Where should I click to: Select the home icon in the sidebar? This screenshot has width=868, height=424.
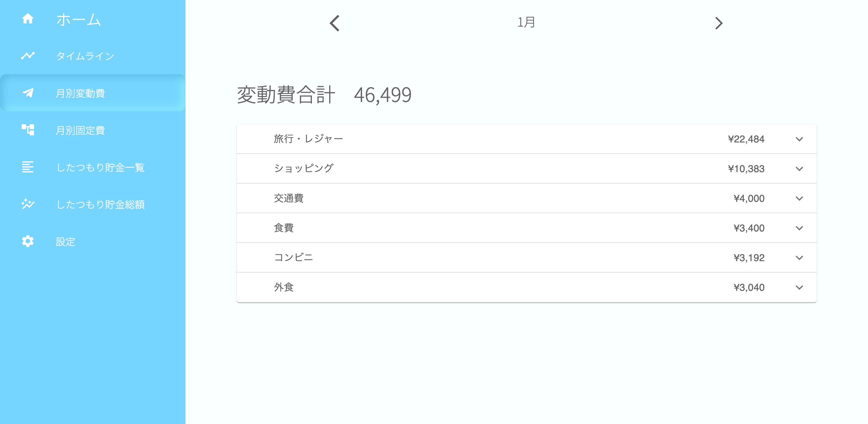(28, 19)
